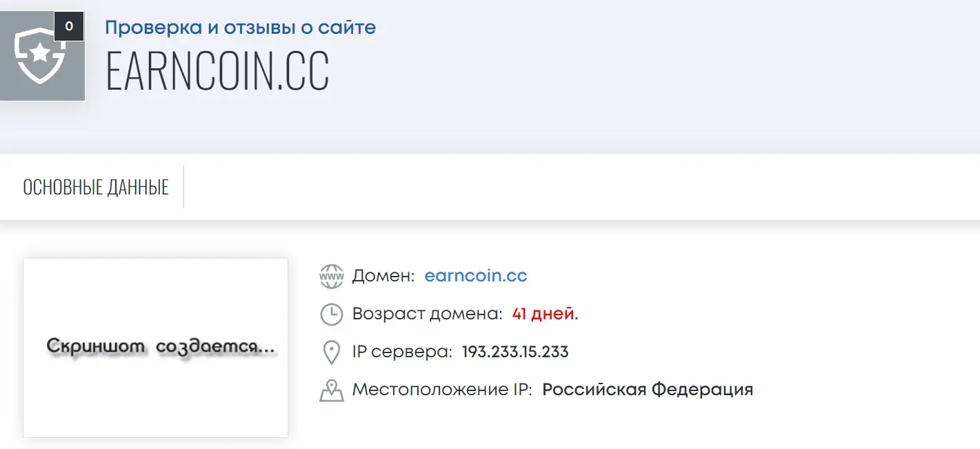Click the map marker icon beside Местоположение IP
980x449 pixels.
tap(332, 390)
